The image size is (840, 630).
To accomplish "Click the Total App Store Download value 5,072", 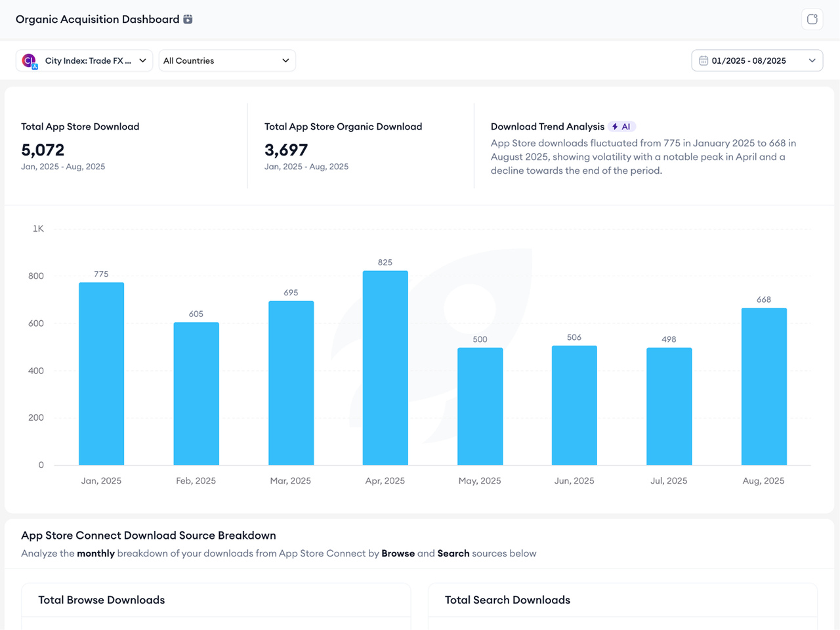I will pyautogui.click(x=43, y=150).
